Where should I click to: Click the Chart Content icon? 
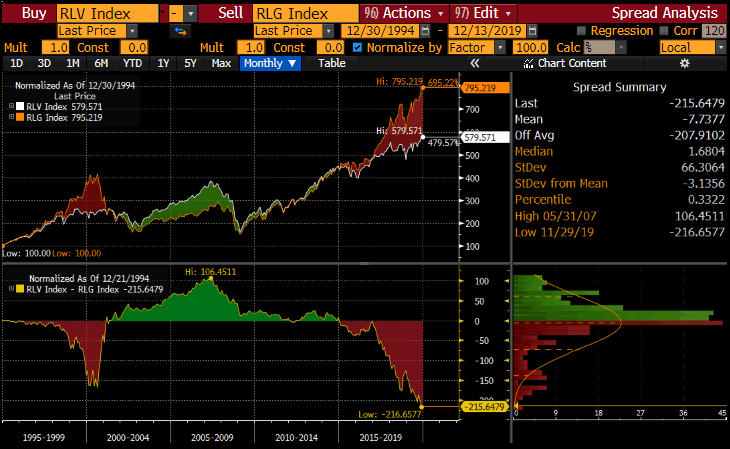(529, 64)
